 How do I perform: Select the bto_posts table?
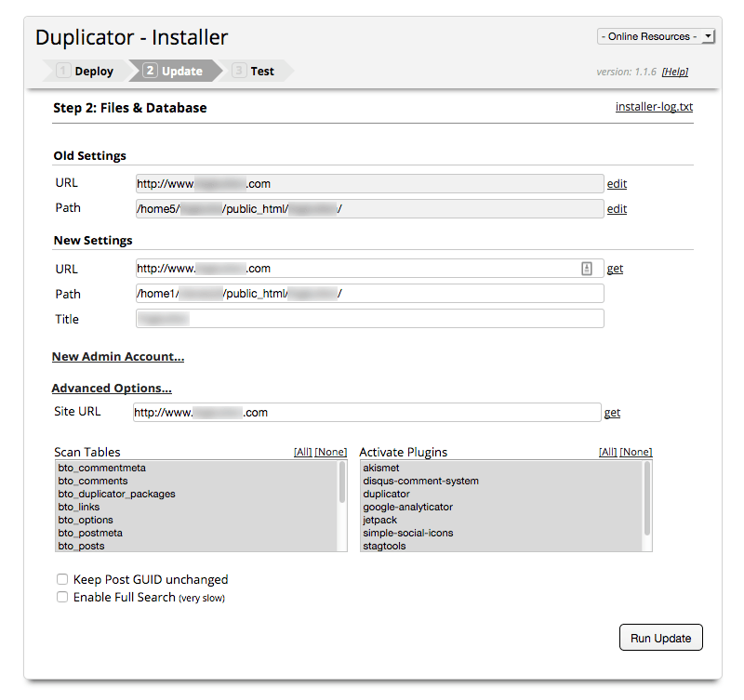click(x=196, y=546)
